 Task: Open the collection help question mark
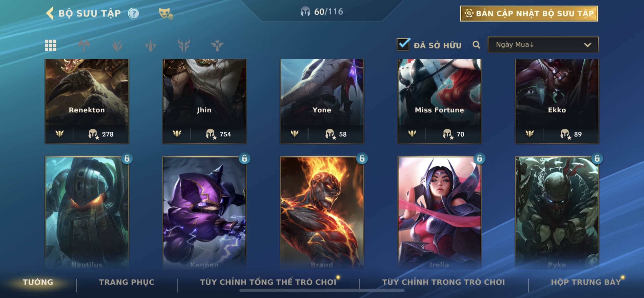pyautogui.click(x=133, y=13)
